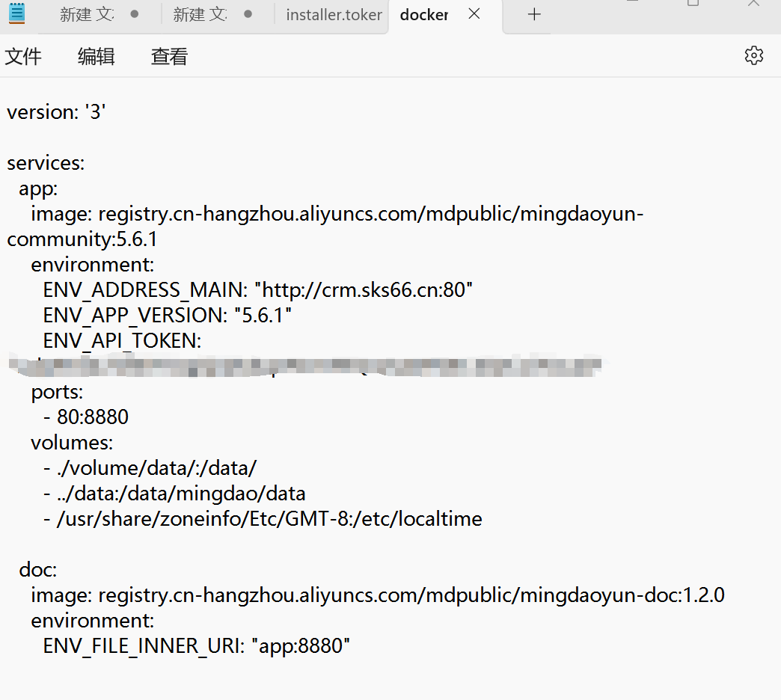The height and width of the screenshot is (700, 781).
Task: Close the docker tab
Action: click(x=474, y=14)
